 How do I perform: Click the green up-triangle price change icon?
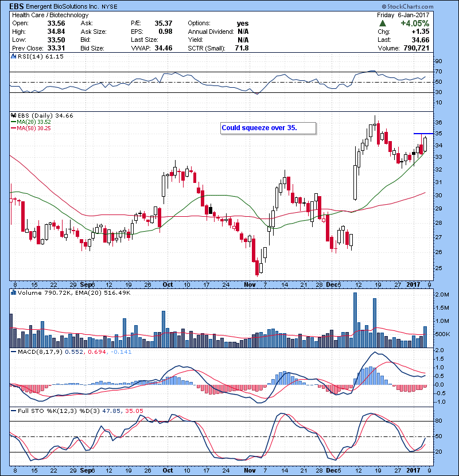point(383,24)
